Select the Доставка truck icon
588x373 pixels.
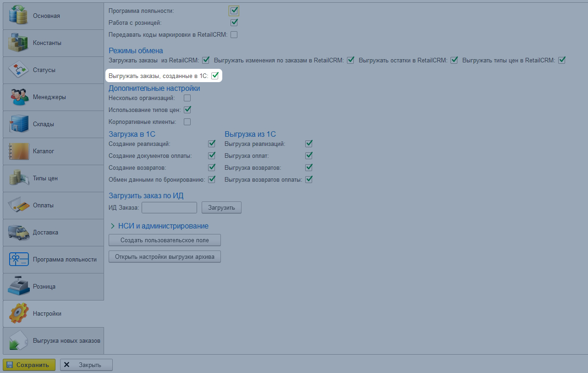[x=19, y=233]
